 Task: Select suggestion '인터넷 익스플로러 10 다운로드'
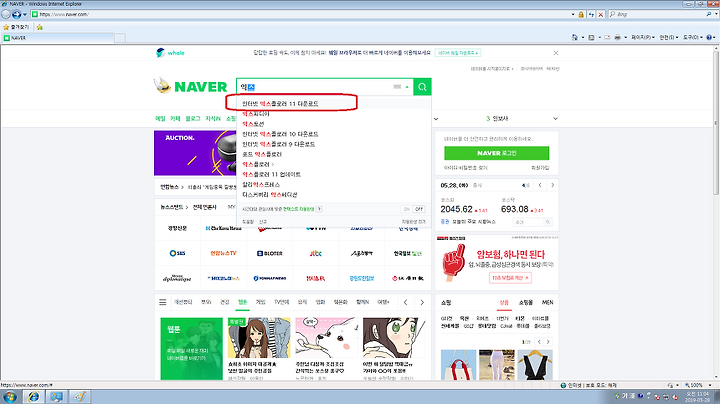click(280, 134)
